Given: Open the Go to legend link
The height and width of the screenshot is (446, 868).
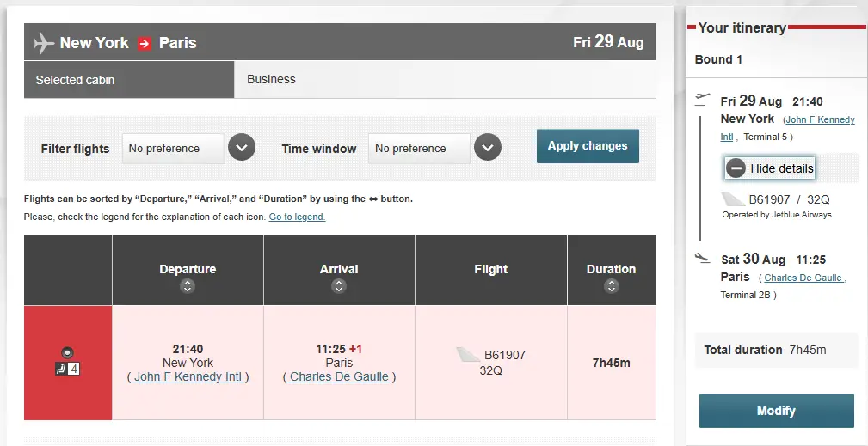Looking at the screenshot, I should click(x=297, y=217).
